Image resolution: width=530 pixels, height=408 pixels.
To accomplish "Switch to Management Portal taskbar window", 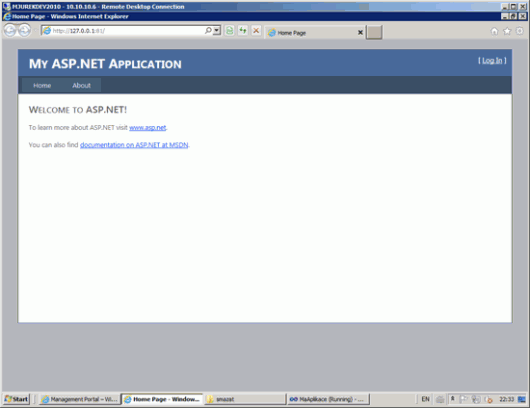I will 80,399.
